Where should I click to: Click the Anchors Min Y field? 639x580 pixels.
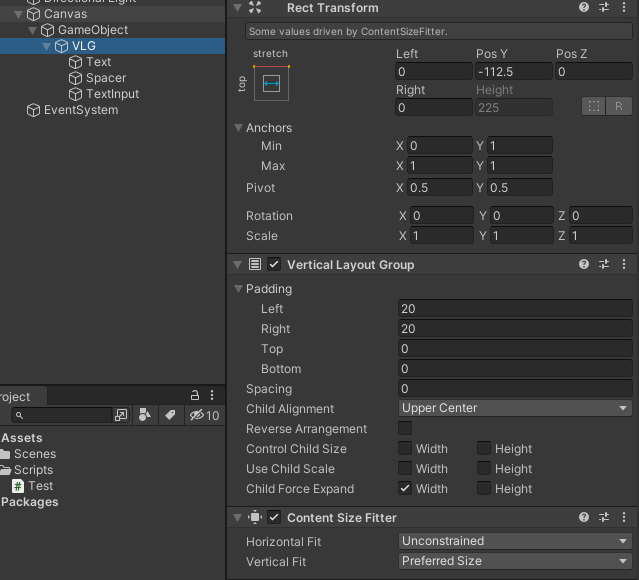pyautogui.click(x=520, y=146)
